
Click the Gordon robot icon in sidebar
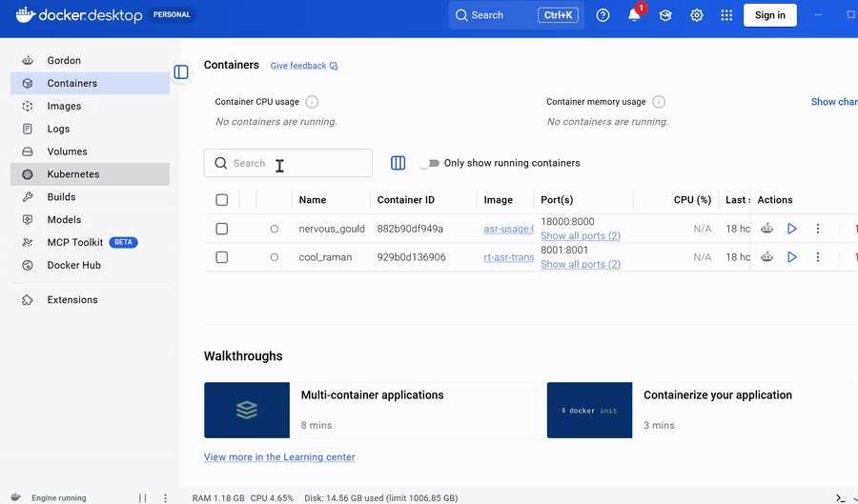28,60
